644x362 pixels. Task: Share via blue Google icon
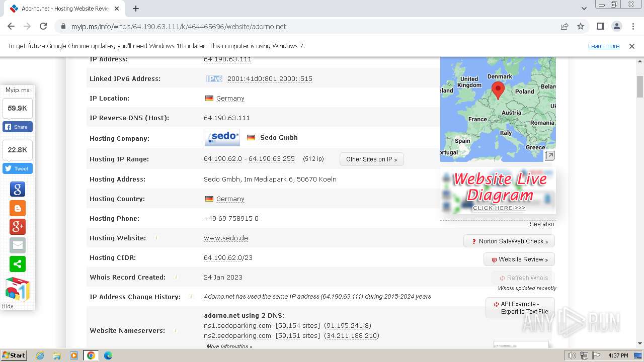pyautogui.click(x=18, y=189)
